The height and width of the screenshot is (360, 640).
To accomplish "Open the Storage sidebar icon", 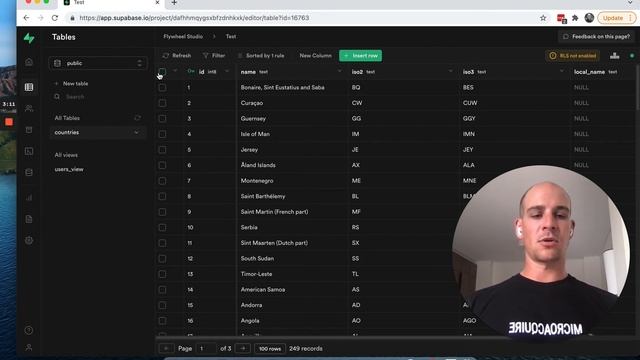I will pyautogui.click(x=29, y=130).
